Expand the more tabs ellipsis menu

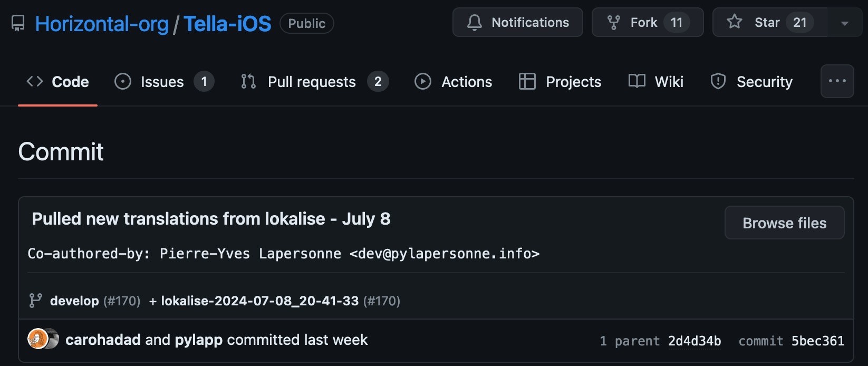(x=837, y=81)
